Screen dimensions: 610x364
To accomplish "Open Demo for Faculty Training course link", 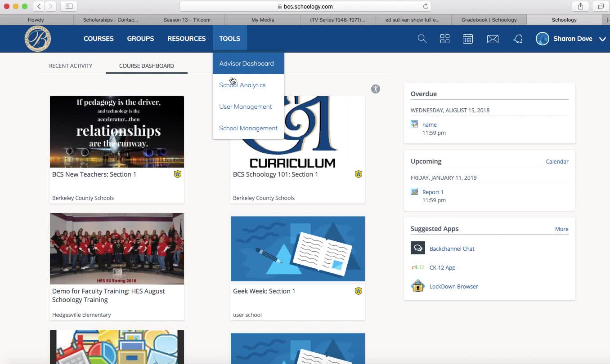I will pos(108,295).
